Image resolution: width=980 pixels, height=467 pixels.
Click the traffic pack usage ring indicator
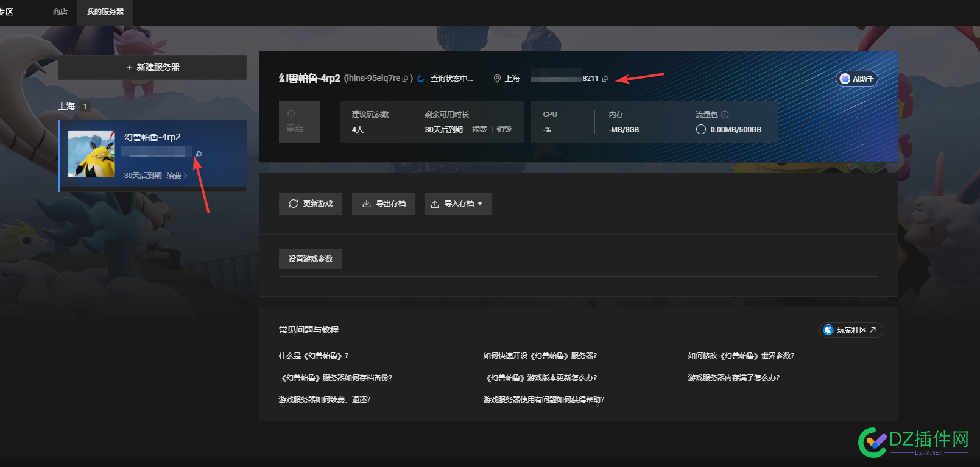click(x=701, y=129)
